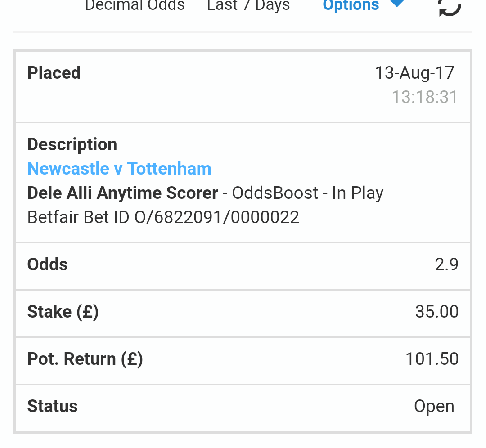
Task: Click the Description heading
Action: (72, 145)
